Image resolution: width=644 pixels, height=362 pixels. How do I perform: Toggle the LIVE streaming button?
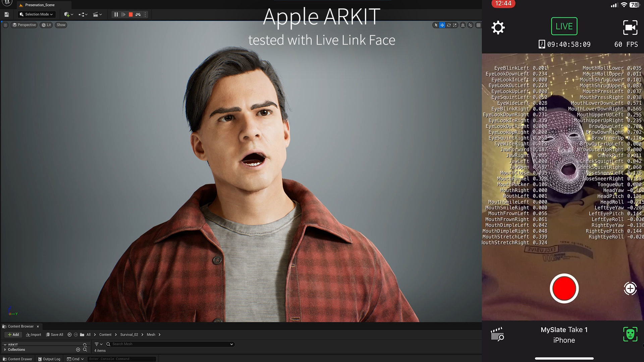click(564, 26)
